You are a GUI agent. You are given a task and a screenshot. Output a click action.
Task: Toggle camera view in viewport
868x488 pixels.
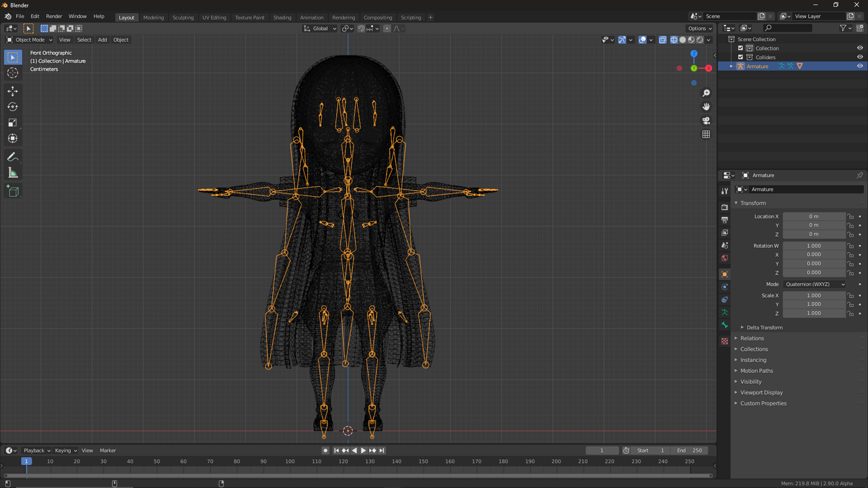[x=706, y=121]
